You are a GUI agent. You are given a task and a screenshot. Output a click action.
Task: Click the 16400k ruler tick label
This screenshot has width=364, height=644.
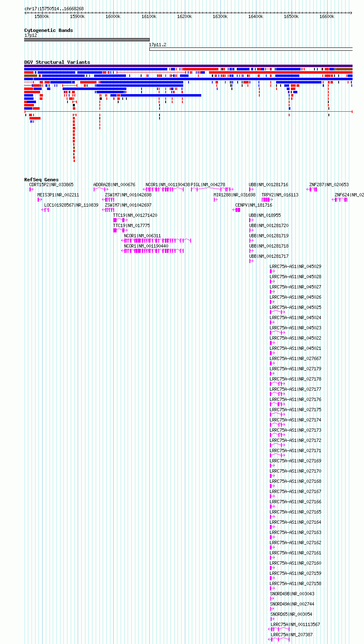[x=256, y=16]
